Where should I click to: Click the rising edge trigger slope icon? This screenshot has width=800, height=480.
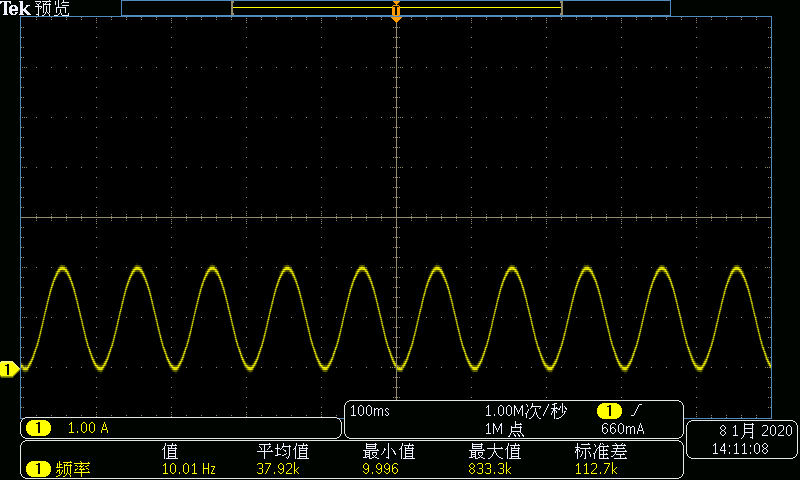[636, 410]
